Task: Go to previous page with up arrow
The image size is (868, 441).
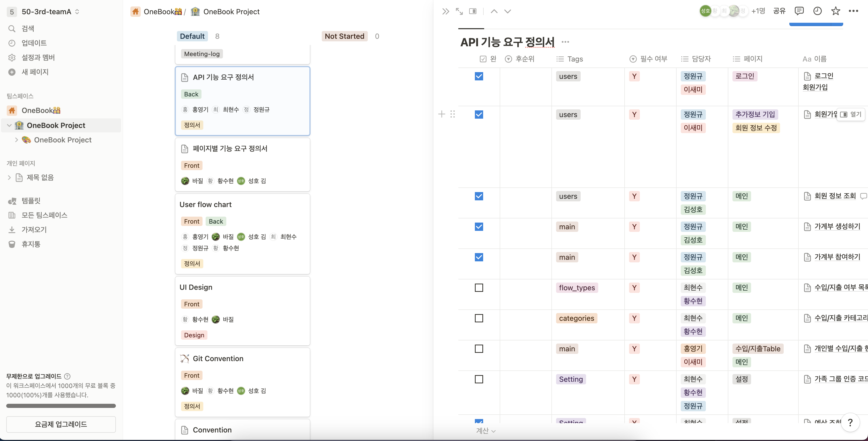Action: point(494,11)
